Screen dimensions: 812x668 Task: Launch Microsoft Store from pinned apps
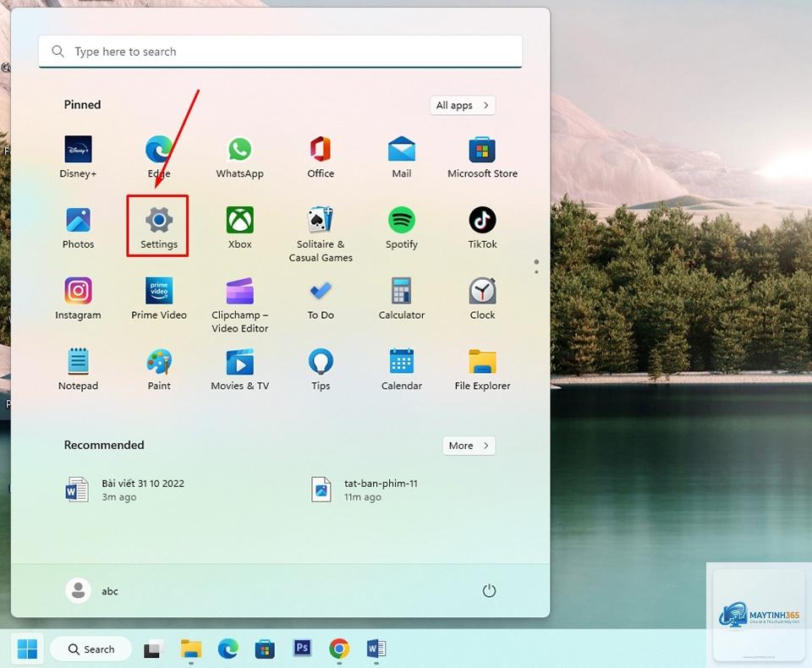[x=482, y=157]
